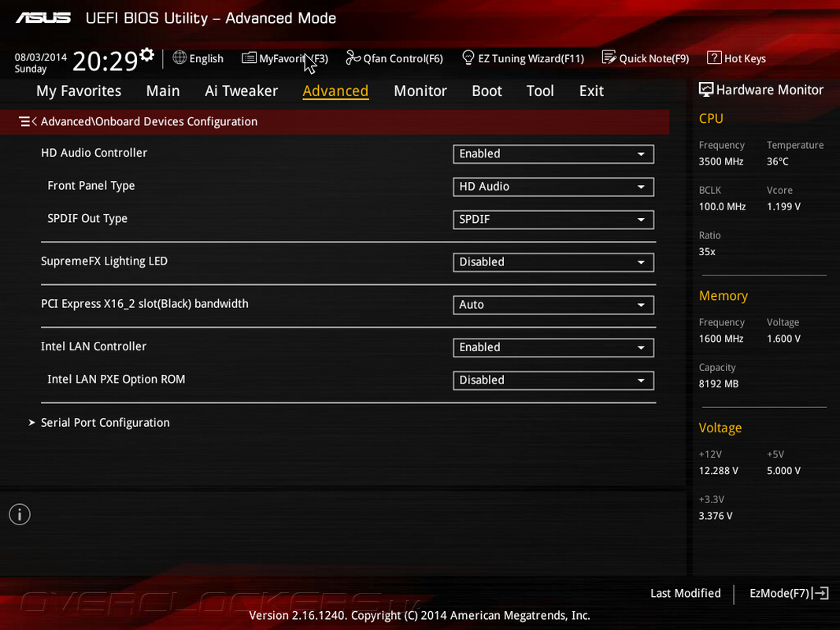
Task: Select the Front Panel Type label
Action: pyautogui.click(x=91, y=186)
